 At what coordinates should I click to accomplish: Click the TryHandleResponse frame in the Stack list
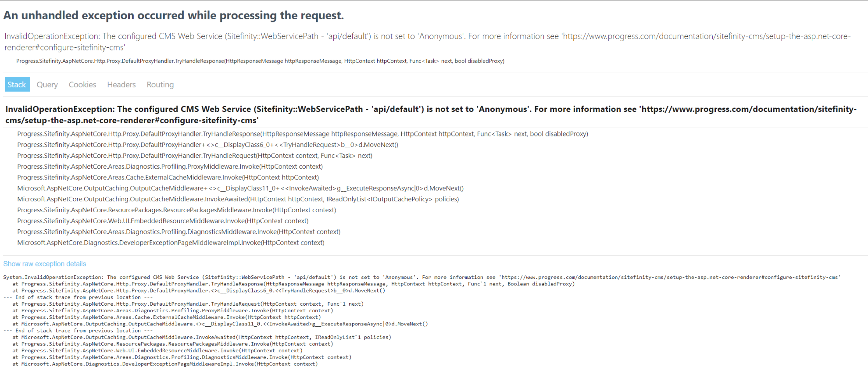coord(303,134)
